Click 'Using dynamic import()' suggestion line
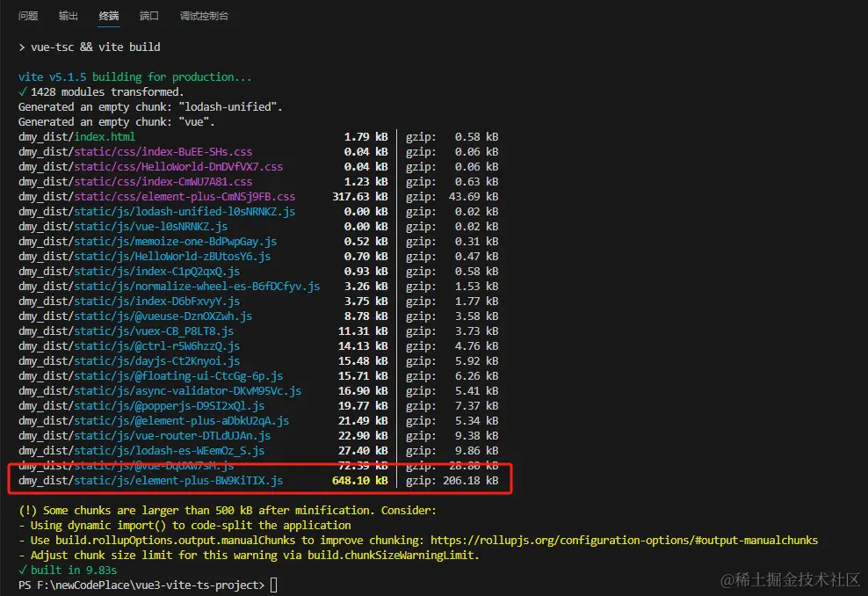Image resolution: width=868 pixels, height=596 pixels. [184, 526]
